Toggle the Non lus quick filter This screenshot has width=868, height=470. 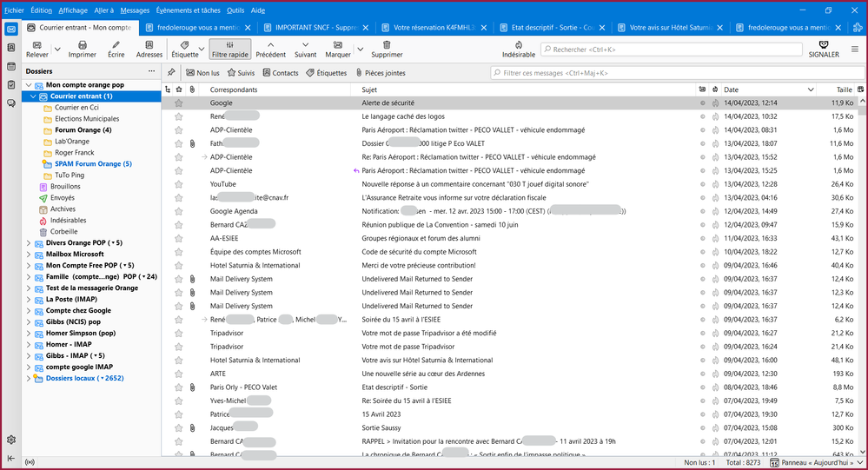pos(202,73)
